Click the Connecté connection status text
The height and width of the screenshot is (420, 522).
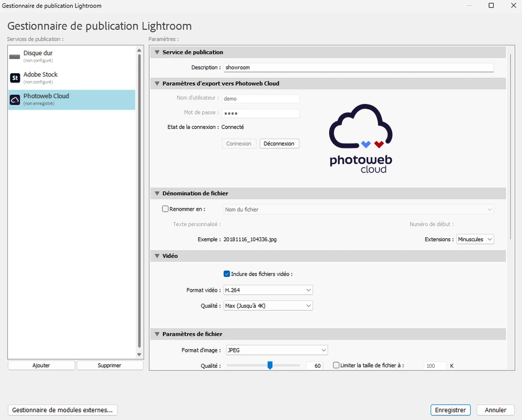click(x=233, y=127)
